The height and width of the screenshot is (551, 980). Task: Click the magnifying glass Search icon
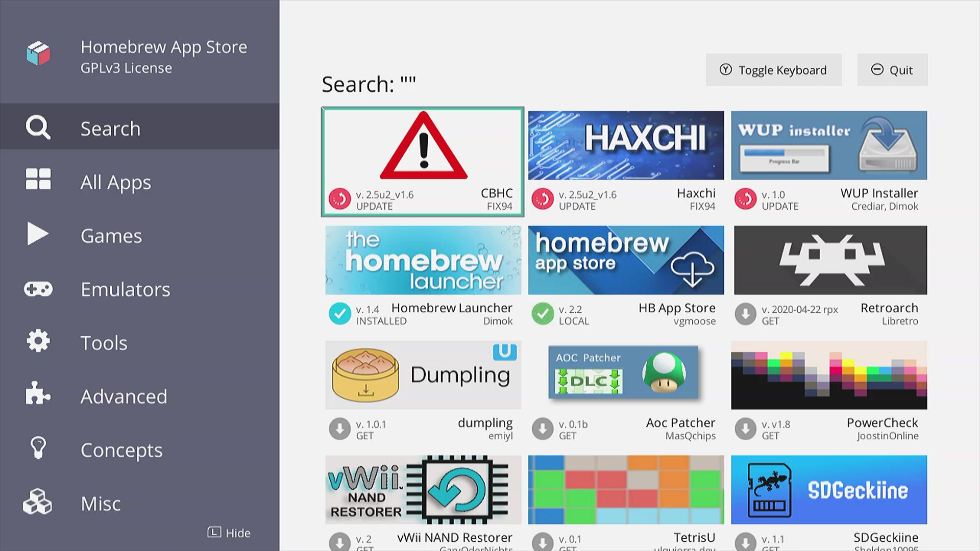[38, 127]
